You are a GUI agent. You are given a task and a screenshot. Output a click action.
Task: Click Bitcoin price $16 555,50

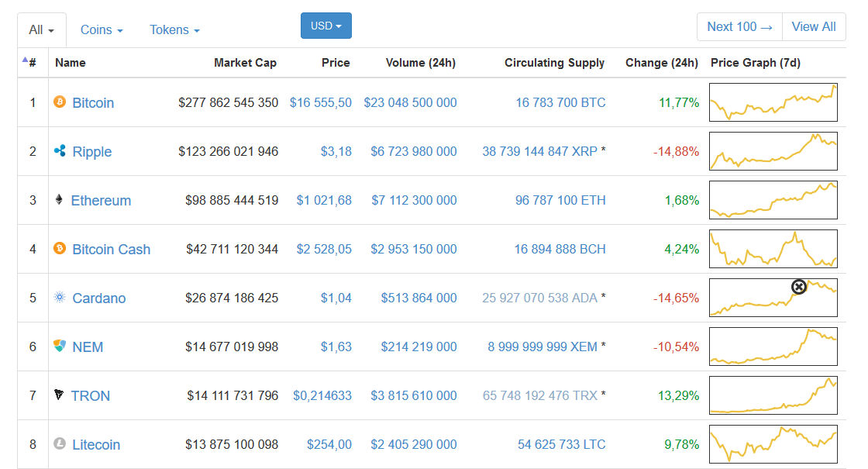point(321,102)
